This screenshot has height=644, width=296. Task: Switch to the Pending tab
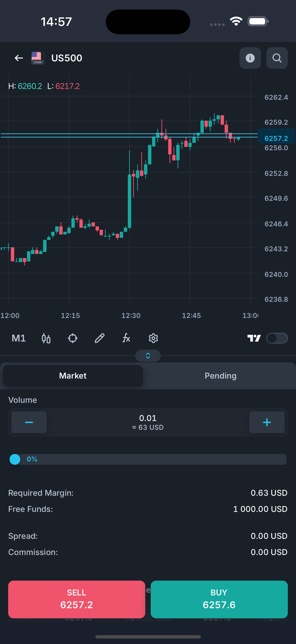pyautogui.click(x=220, y=376)
